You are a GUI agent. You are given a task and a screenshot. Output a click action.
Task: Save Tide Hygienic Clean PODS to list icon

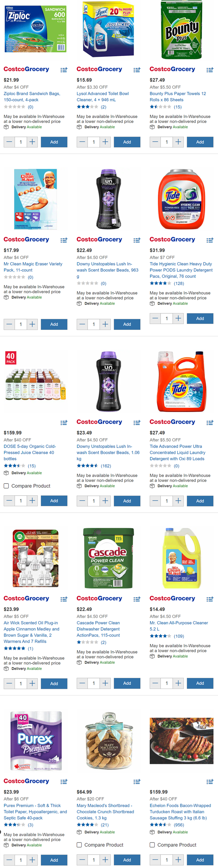coord(210,240)
